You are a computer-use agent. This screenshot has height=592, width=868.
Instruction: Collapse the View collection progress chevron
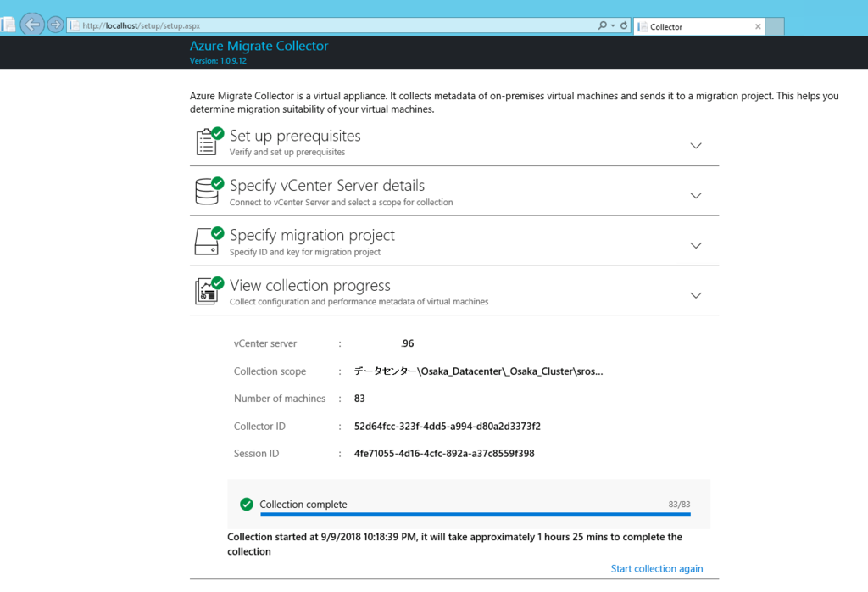696,295
